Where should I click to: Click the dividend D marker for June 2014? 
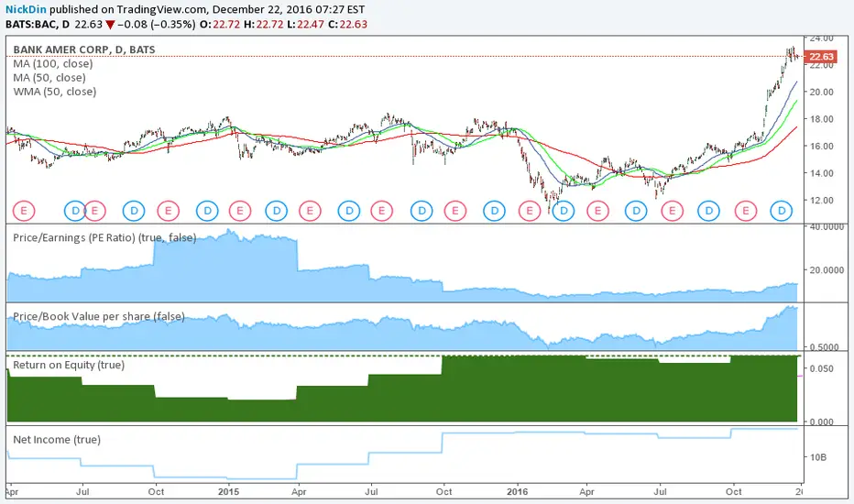pyautogui.click(x=75, y=211)
